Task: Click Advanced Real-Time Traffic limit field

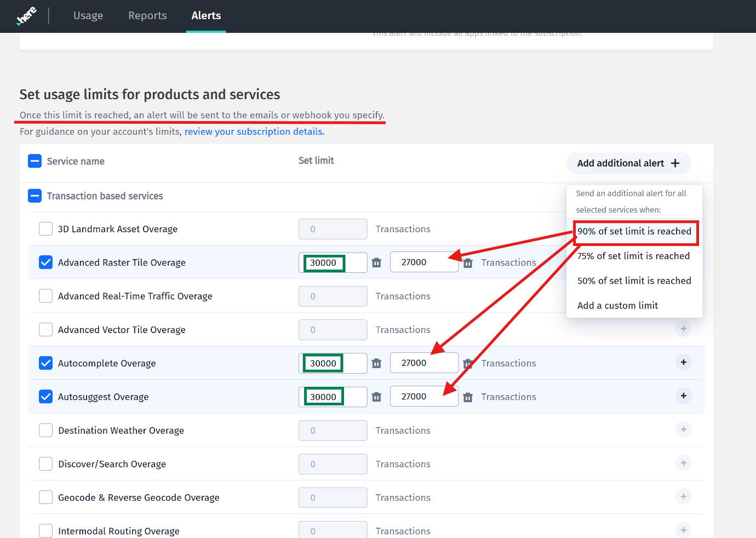Action: pyautogui.click(x=333, y=296)
